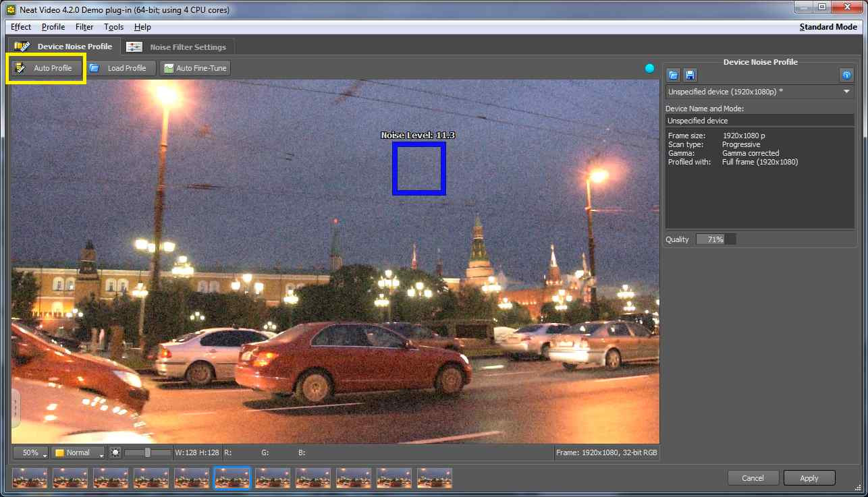Click the left-edge panel expander handle
This screenshot has width=868, height=497.
(16, 407)
